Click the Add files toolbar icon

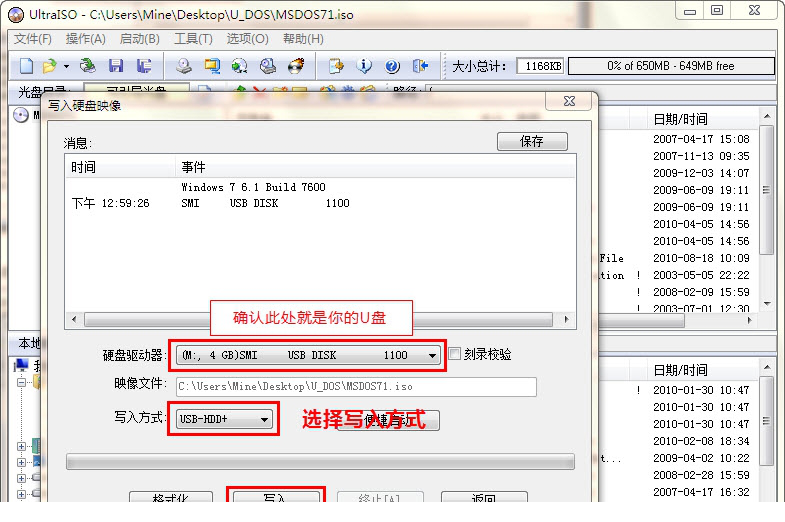336,66
